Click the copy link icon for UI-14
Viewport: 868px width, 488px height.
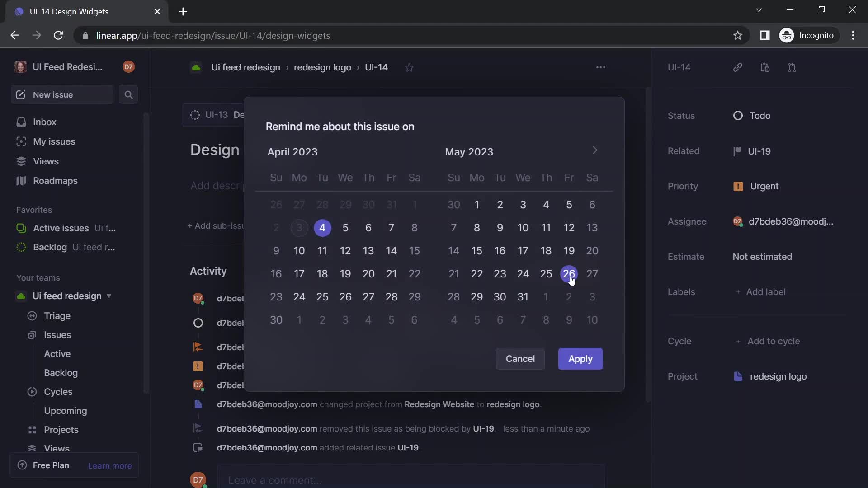click(x=739, y=68)
